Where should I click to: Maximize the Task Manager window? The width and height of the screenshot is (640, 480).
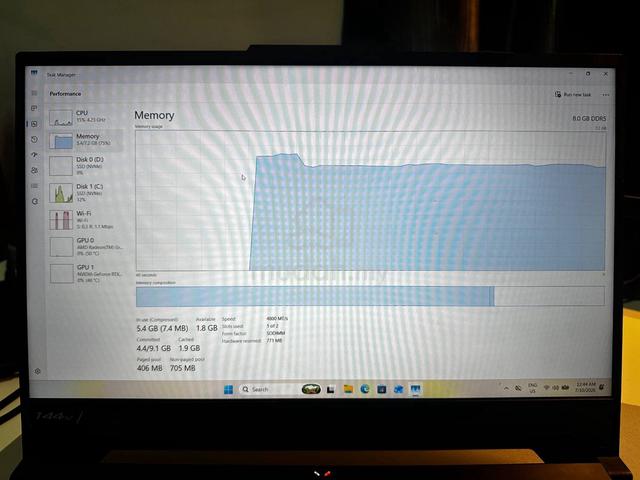[588, 73]
